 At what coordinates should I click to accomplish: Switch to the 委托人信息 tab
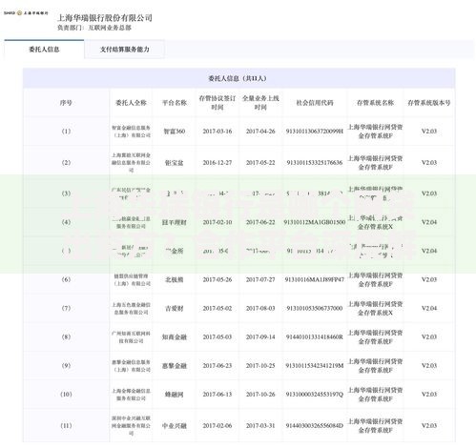(x=44, y=50)
